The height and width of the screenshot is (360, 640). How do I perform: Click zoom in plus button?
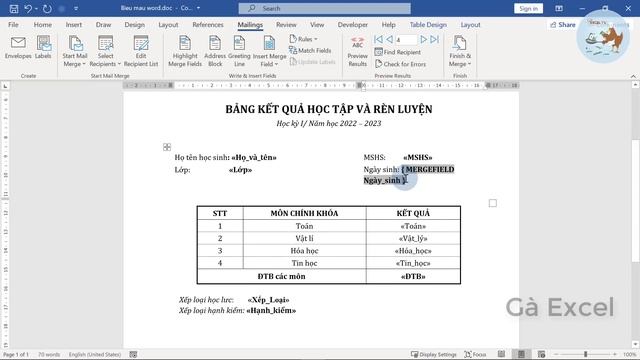point(615,354)
